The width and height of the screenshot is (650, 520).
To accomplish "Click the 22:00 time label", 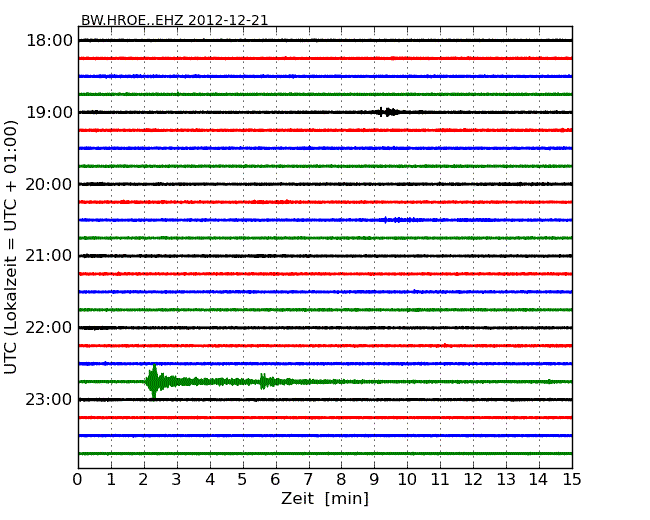I will (x=49, y=328).
